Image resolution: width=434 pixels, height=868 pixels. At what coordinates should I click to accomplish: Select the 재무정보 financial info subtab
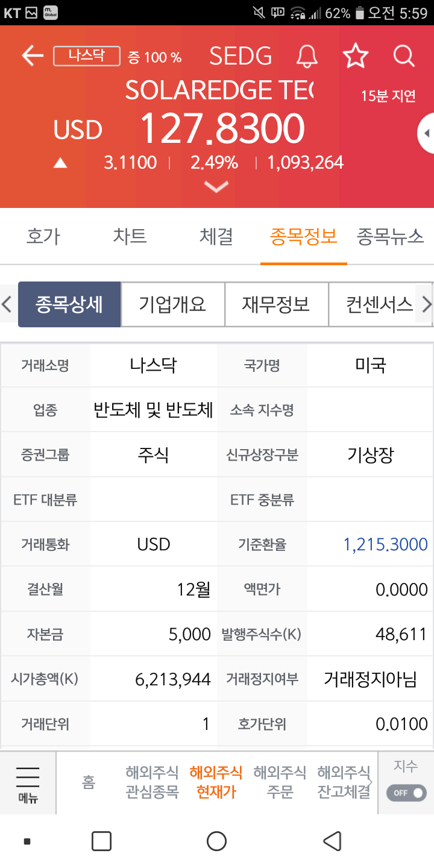click(277, 304)
